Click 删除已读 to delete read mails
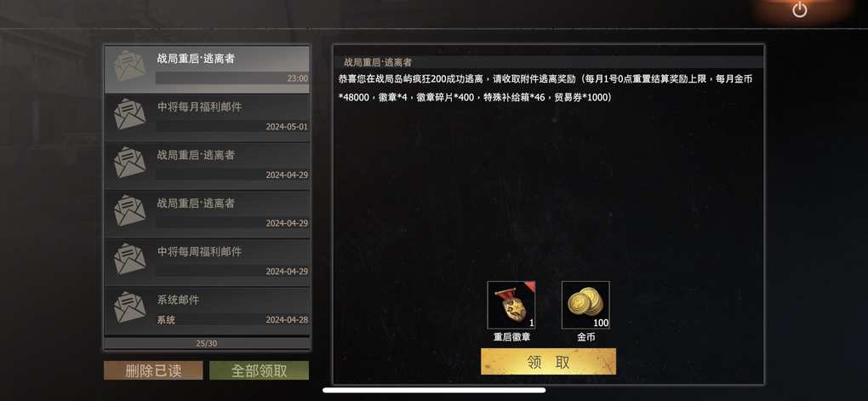 click(x=153, y=370)
